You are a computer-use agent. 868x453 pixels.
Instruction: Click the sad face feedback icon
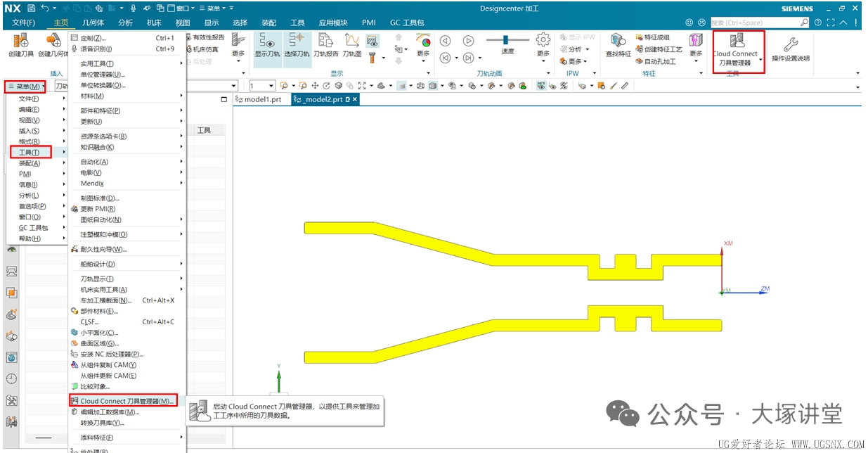701,23
